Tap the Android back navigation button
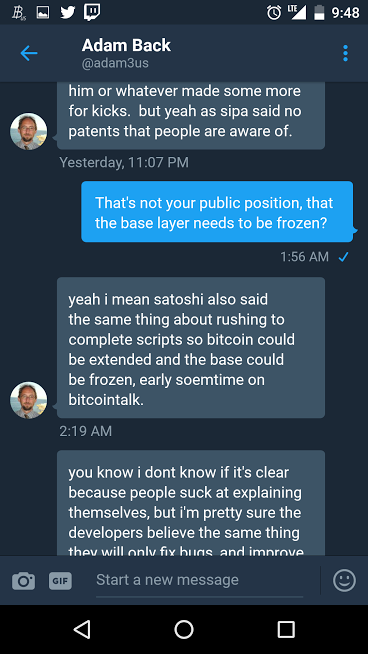The width and height of the screenshot is (368, 654). click(x=82, y=629)
